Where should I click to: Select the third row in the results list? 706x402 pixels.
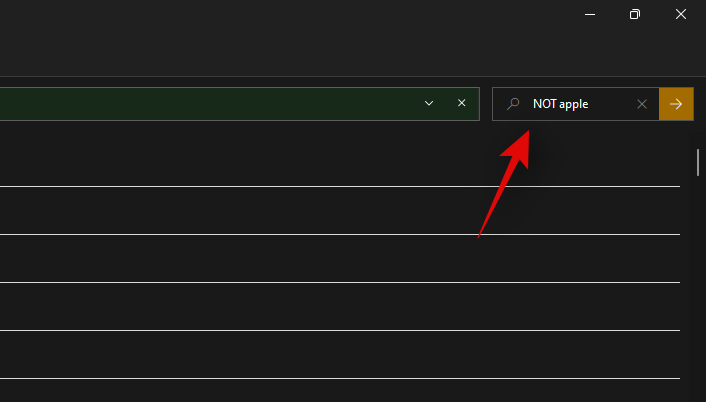coord(300,258)
